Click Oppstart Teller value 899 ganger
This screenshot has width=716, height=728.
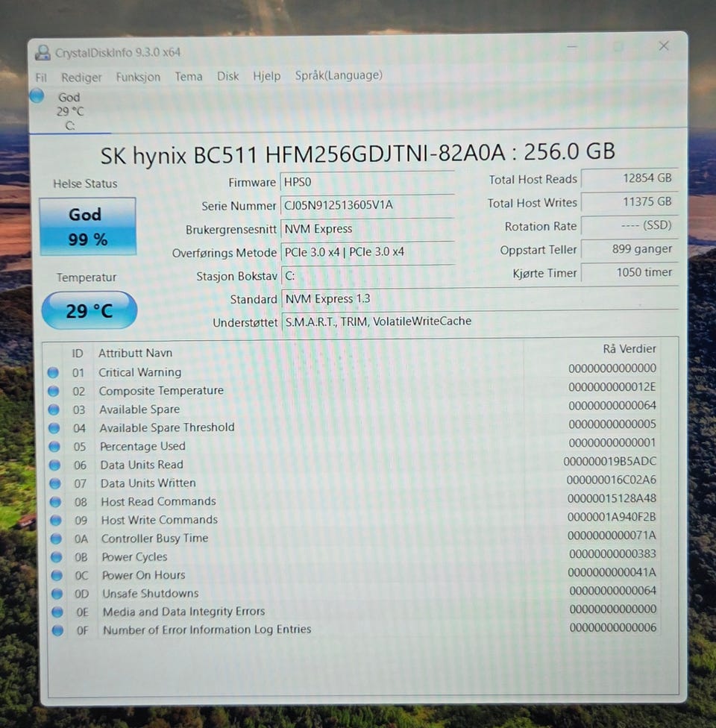coord(629,249)
